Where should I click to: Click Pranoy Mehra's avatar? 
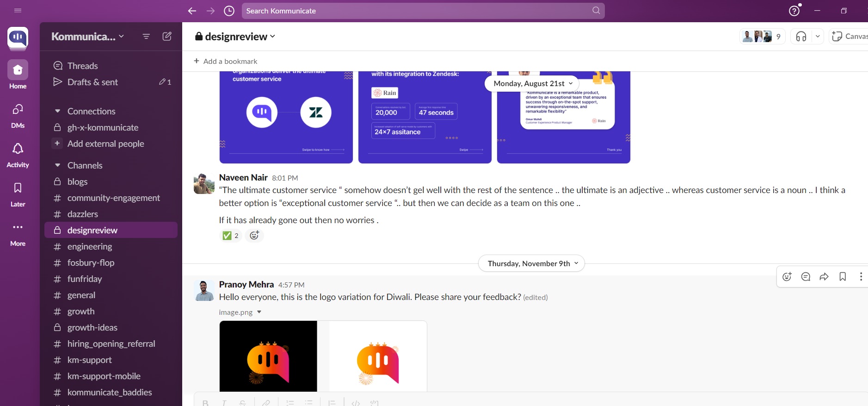(204, 290)
